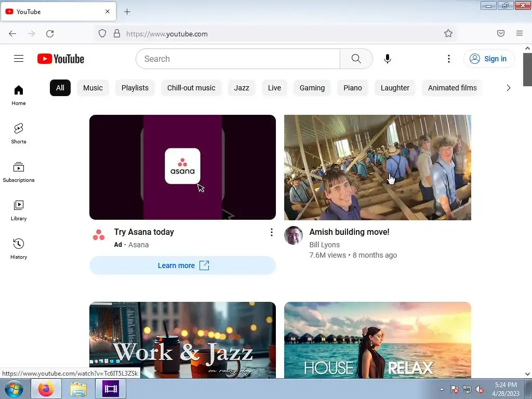Image resolution: width=532 pixels, height=399 pixels.
Task: Reload the page with the refresh icon
Action: pos(50,34)
